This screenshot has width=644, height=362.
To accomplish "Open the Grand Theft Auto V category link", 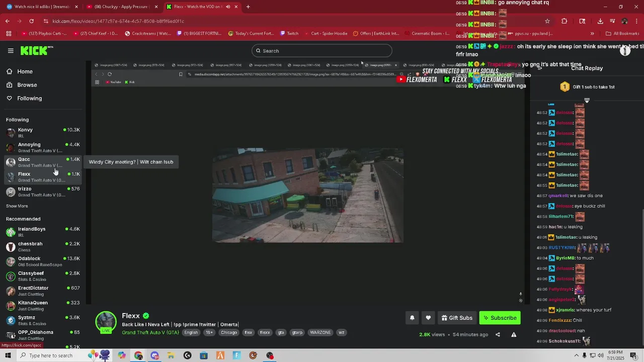I will point(150,332).
